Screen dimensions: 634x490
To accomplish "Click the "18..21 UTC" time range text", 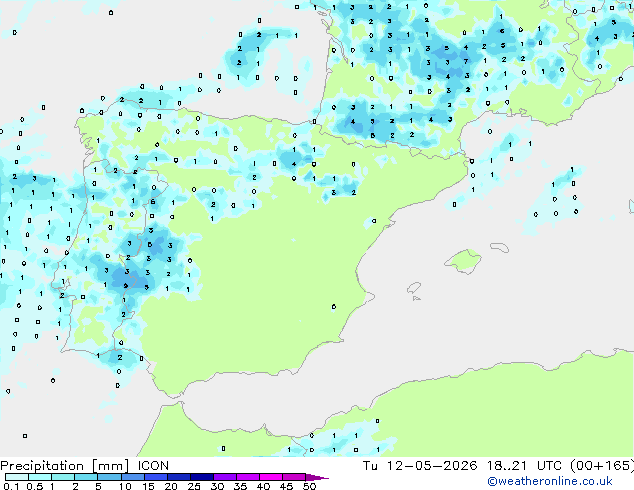I will (x=524, y=466).
